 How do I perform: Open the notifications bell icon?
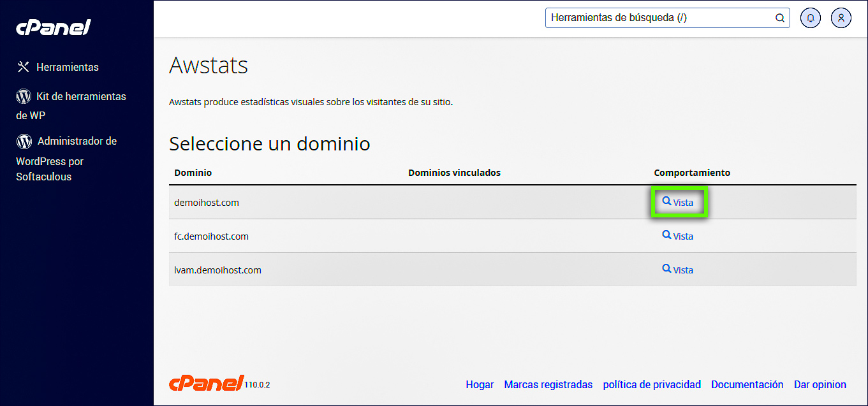coord(811,18)
